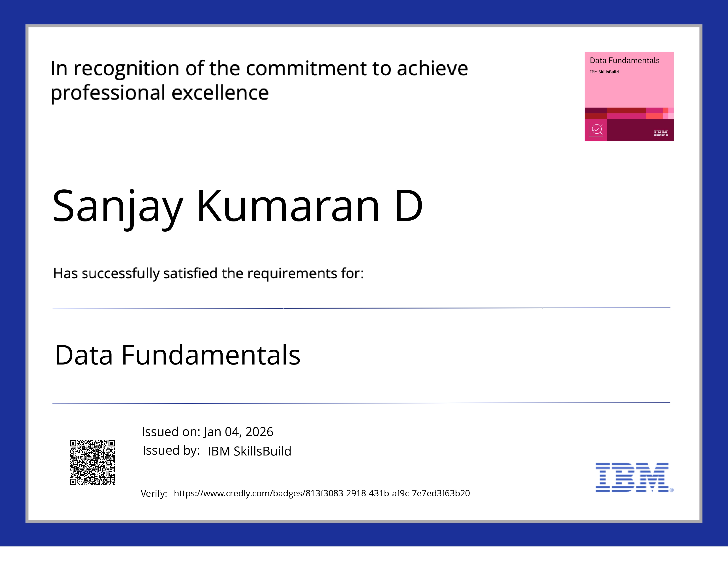The height and width of the screenshot is (563, 728).
Task: Click the horizontal line above Data Fundamentals
Action: [361, 308]
